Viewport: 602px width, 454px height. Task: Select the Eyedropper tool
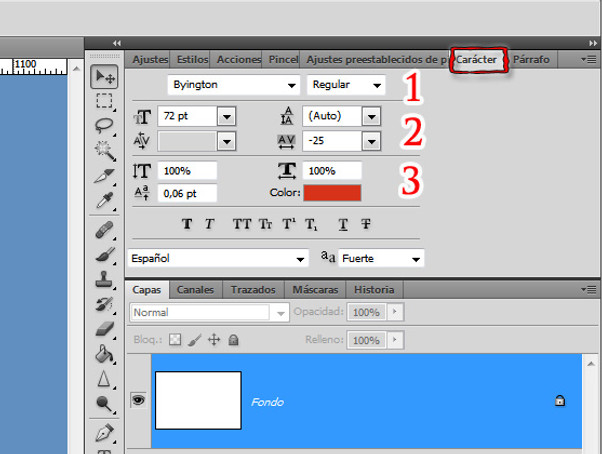coord(104,200)
